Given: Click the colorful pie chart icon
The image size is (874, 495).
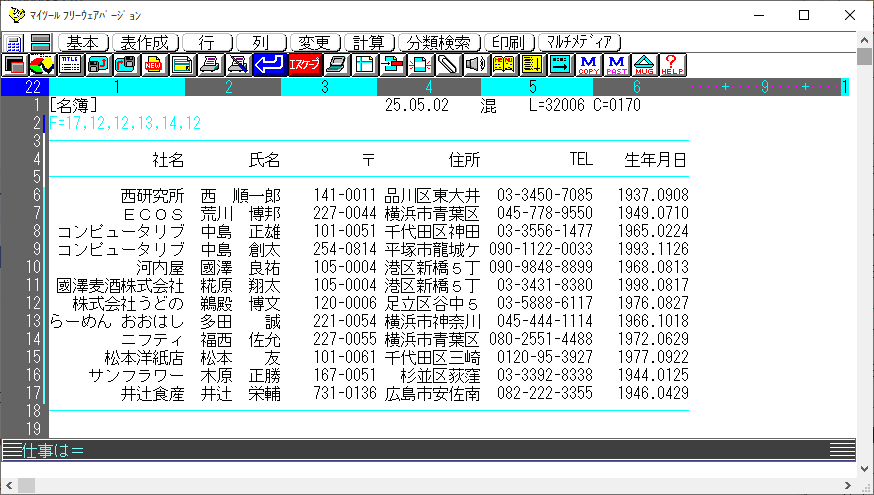Looking at the screenshot, I should [42, 66].
